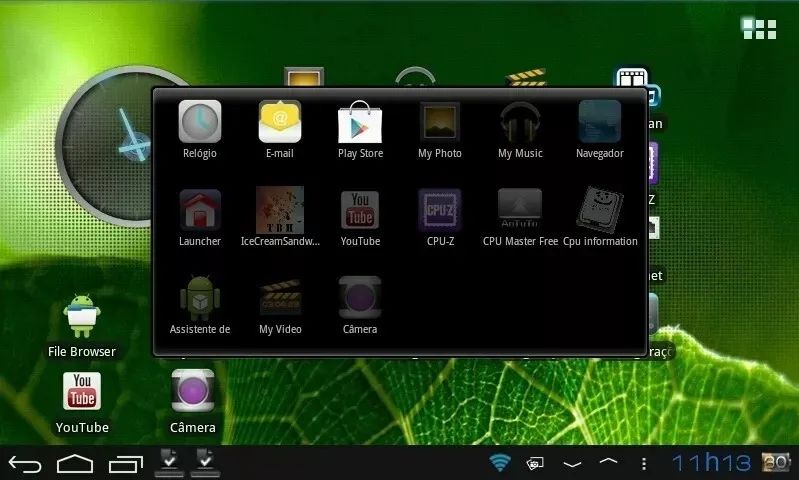Open My Photo gallery app
799x480 pixels.
click(x=440, y=121)
